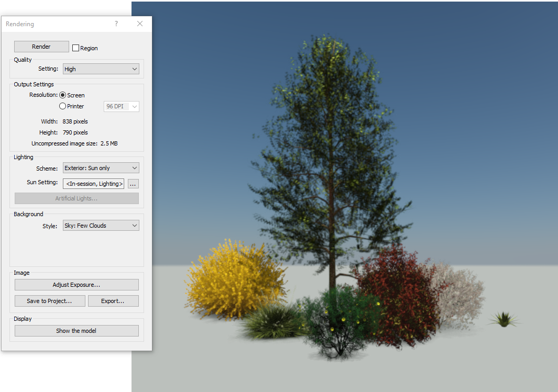Open the 96 DPI dropdown
558x392 pixels.
point(122,106)
